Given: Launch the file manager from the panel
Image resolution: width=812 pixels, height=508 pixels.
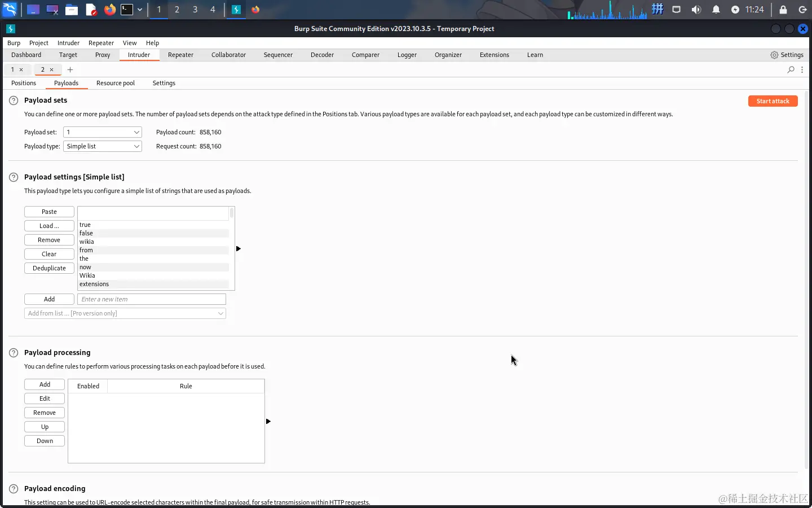Looking at the screenshot, I should pyautogui.click(x=72, y=10).
